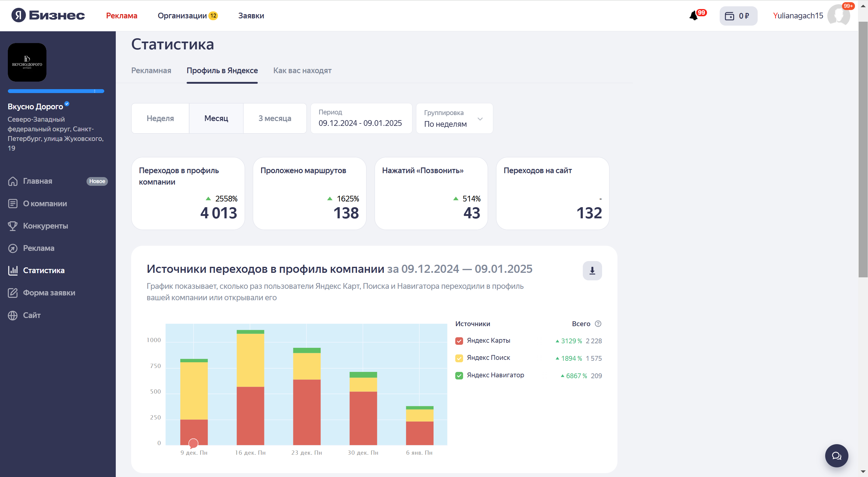Viewport: 868px width, 477px height.
Task: Click the blue profile completion progress bar
Action: [x=56, y=91]
